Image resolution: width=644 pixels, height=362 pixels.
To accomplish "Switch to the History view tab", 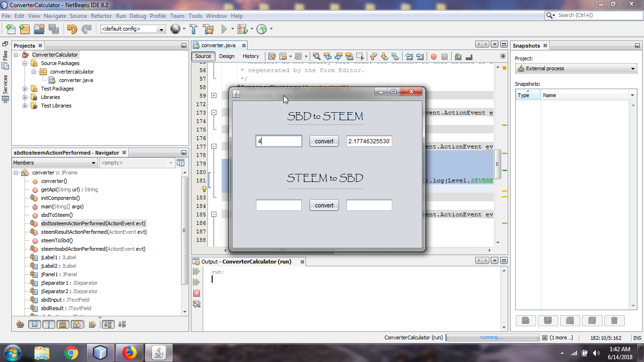I will click(251, 57).
